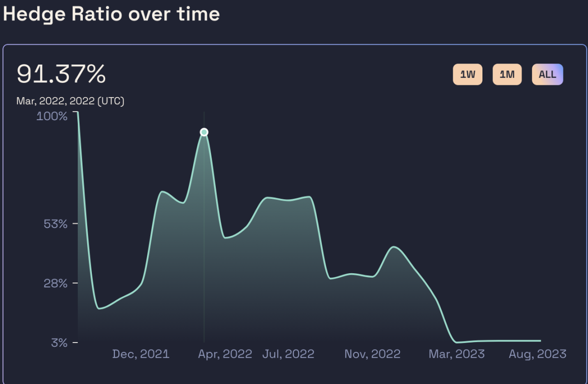The width and height of the screenshot is (588, 384).
Task: Click the 3% y-axis label
Action: pyautogui.click(x=59, y=342)
